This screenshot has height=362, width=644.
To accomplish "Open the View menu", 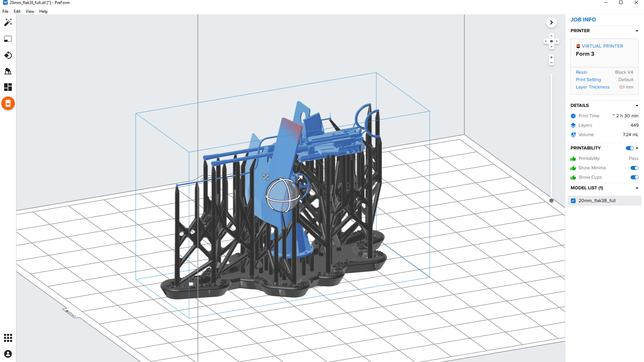I will click(30, 11).
